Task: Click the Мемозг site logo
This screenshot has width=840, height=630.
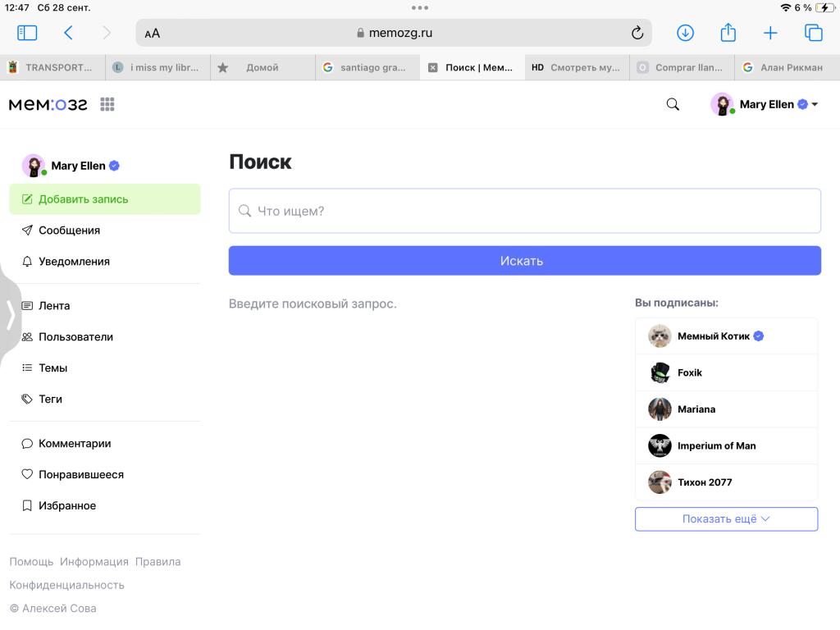Action: [48, 104]
